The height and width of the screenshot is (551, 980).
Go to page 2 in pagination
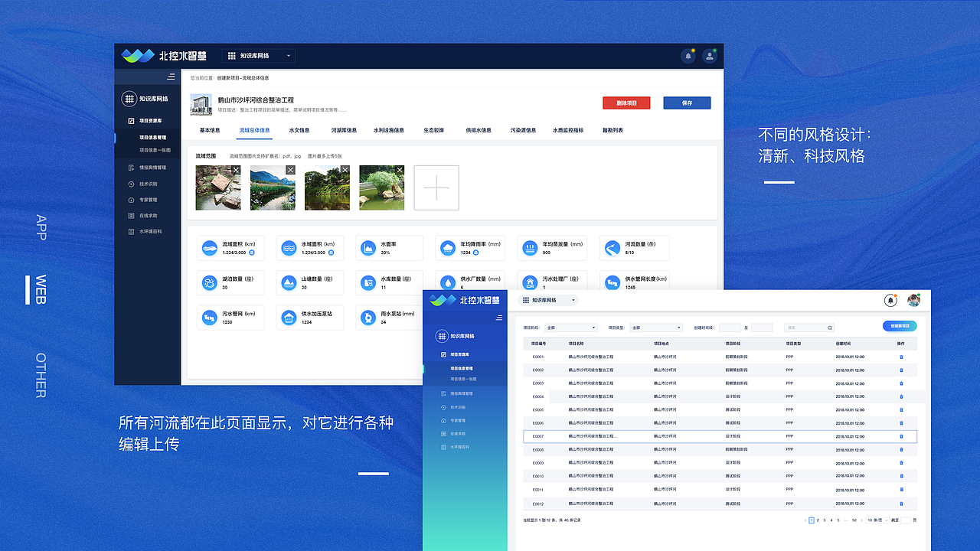point(818,520)
